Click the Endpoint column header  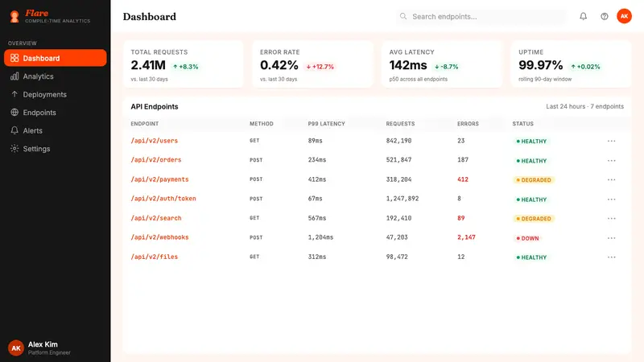click(145, 124)
